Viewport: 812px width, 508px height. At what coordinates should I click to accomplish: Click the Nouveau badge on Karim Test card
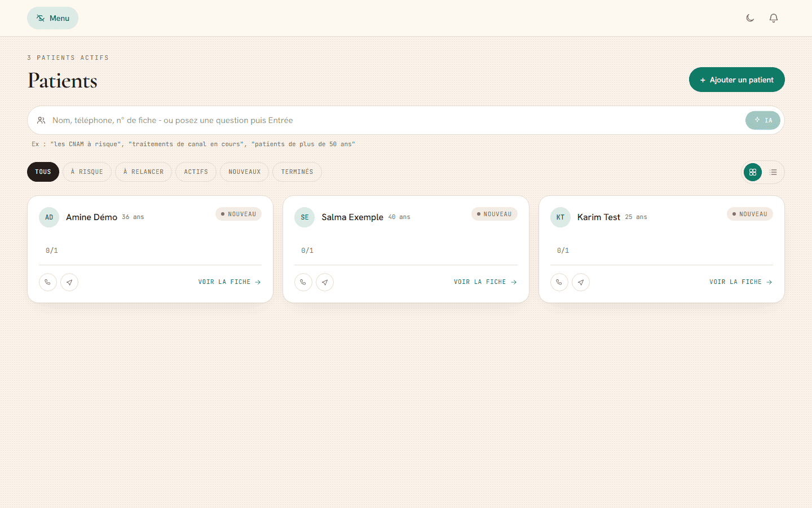(x=750, y=214)
